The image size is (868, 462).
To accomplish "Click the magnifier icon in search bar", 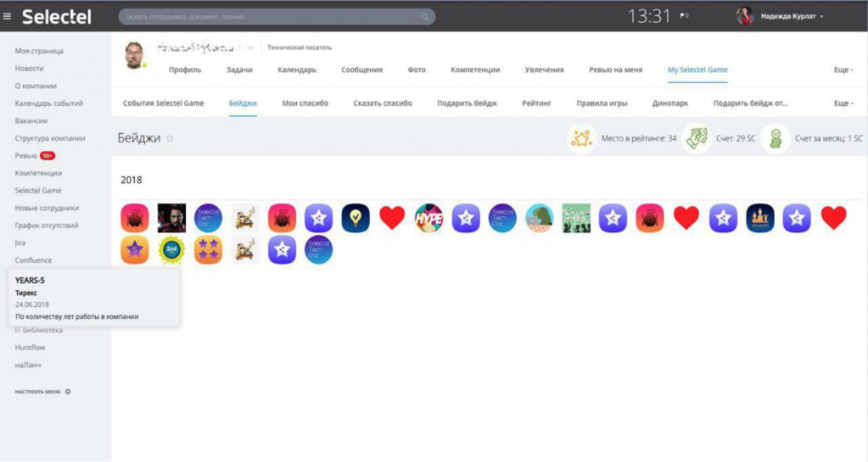I will (x=425, y=17).
